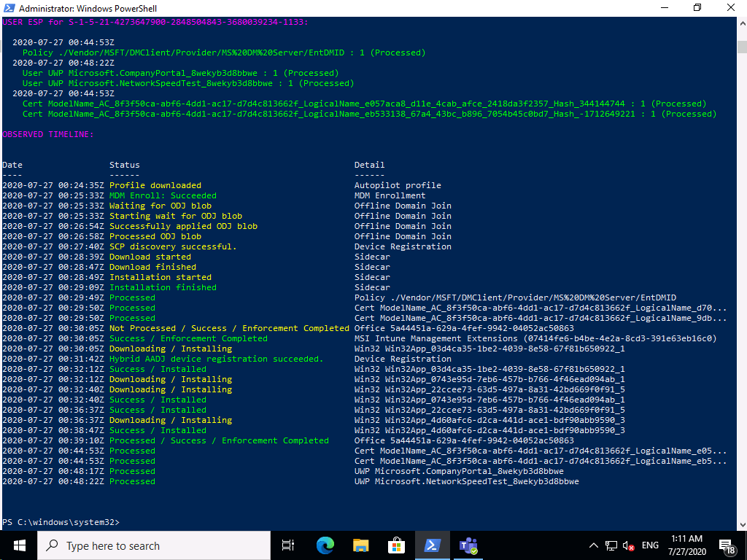Open Task View from the taskbar
This screenshot has width=747, height=560.
pyautogui.click(x=287, y=545)
